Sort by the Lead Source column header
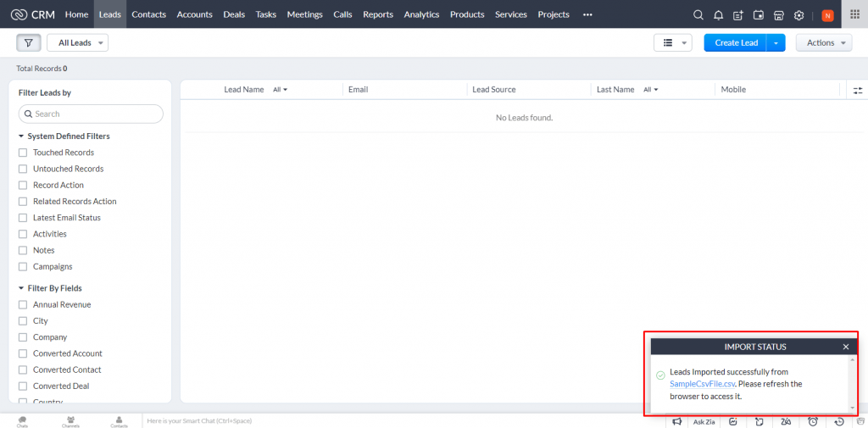The image size is (868, 428). [494, 90]
